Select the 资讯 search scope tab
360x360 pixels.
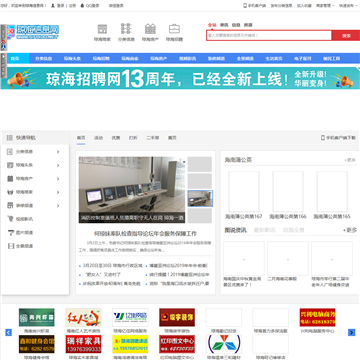click(224, 25)
